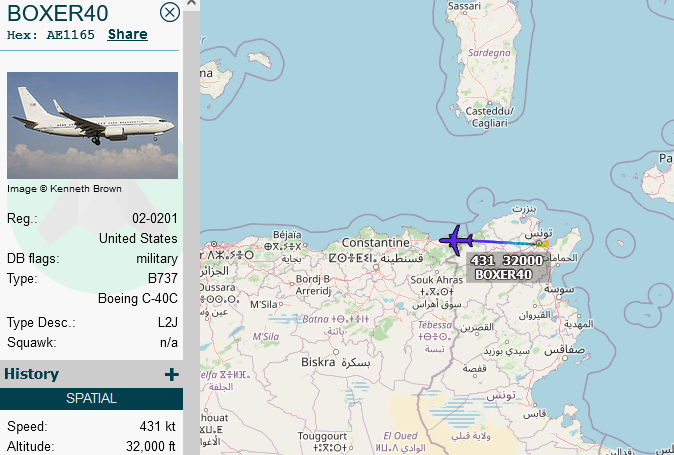Viewport: 674px width, 455px height.
Task: Click the Constantine city label on map
Action: tap(376, 243)
